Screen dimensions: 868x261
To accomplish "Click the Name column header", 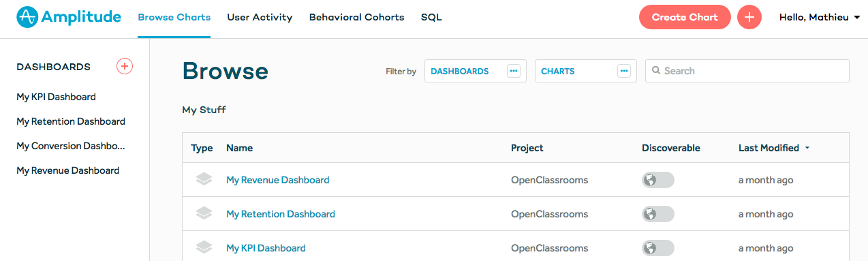I will click(239, 148).
